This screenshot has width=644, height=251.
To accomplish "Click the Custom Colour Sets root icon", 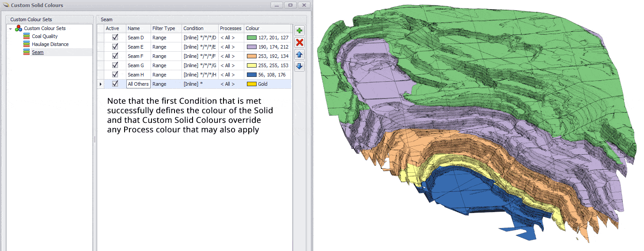I will pyautogui.click(x=19, y=28).
